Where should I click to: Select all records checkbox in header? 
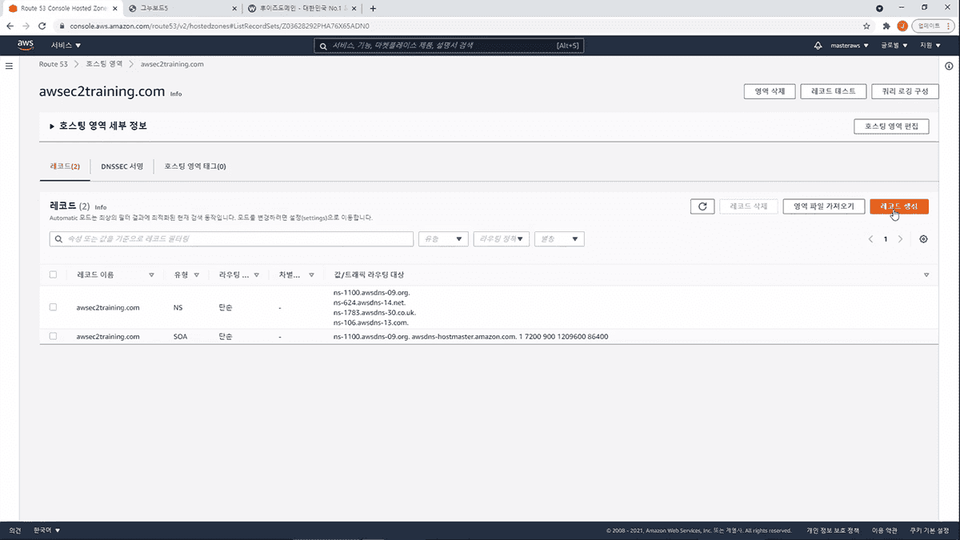click(53, 275)
